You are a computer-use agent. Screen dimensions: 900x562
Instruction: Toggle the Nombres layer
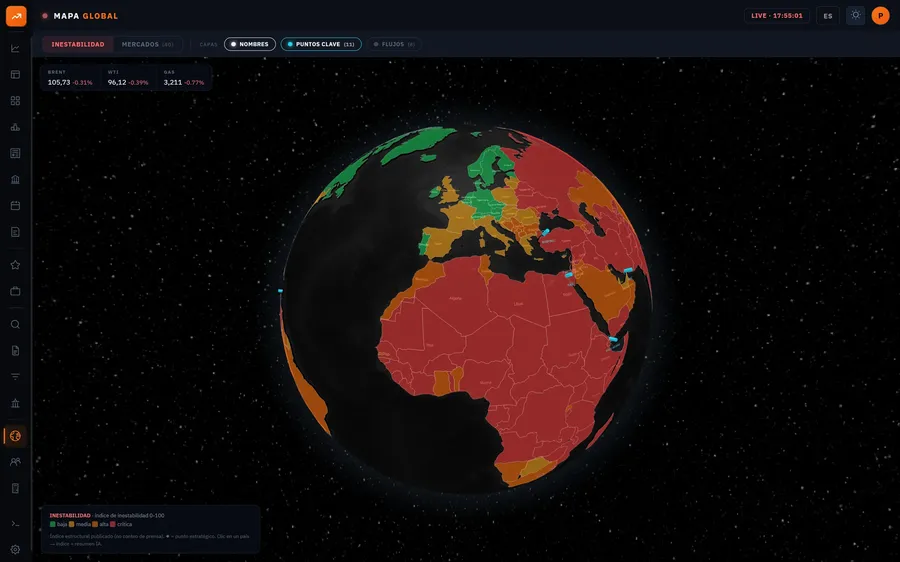click(250, 44)
